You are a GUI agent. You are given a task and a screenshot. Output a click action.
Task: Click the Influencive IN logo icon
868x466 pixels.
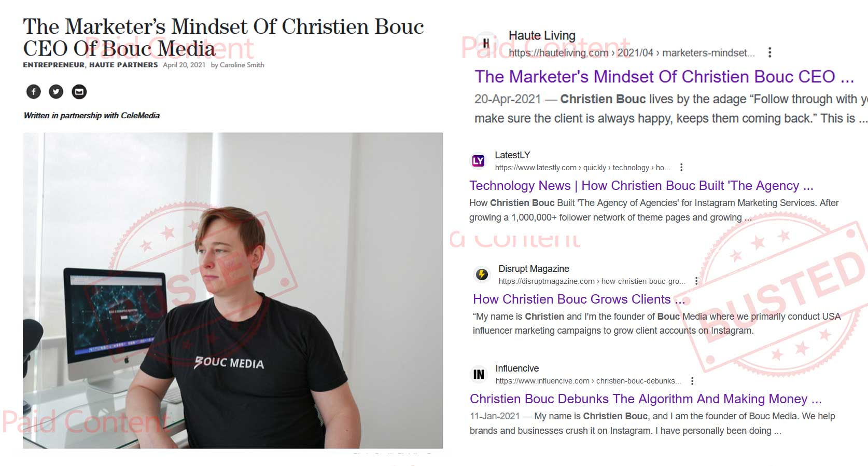[x=479, y=374]
